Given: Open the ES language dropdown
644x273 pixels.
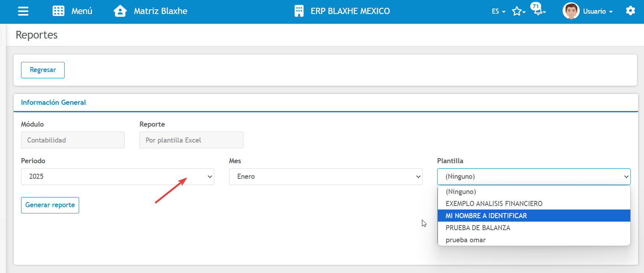Looking at the screenshot, I should (498, 11).
